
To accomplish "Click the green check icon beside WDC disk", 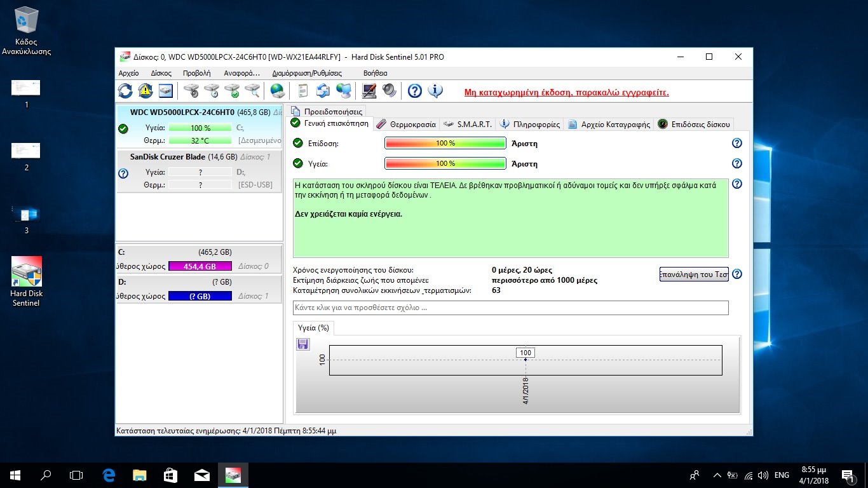I will (x=123, y=128).
